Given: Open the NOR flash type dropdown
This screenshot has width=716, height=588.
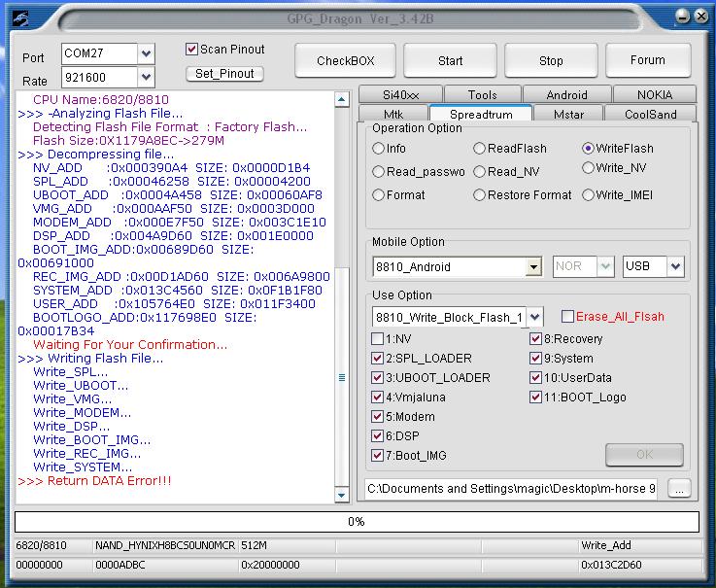Looking at the screenshot, I should [x=605, y=266].
